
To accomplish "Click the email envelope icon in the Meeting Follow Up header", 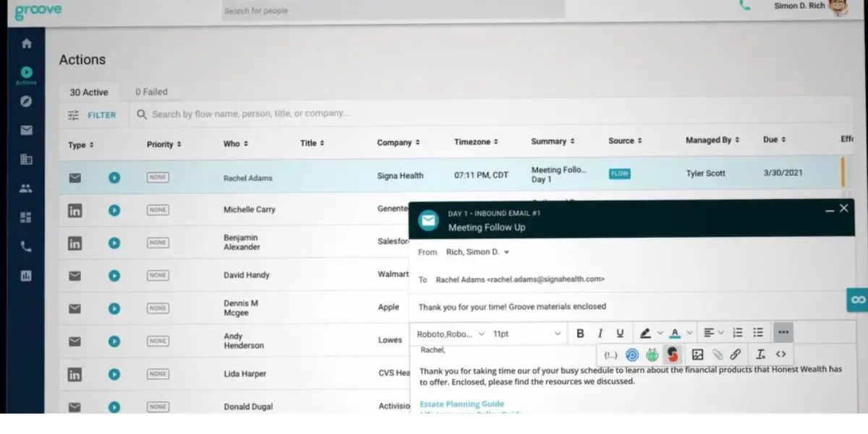I will pyautogui.click(x=428, y=221).
